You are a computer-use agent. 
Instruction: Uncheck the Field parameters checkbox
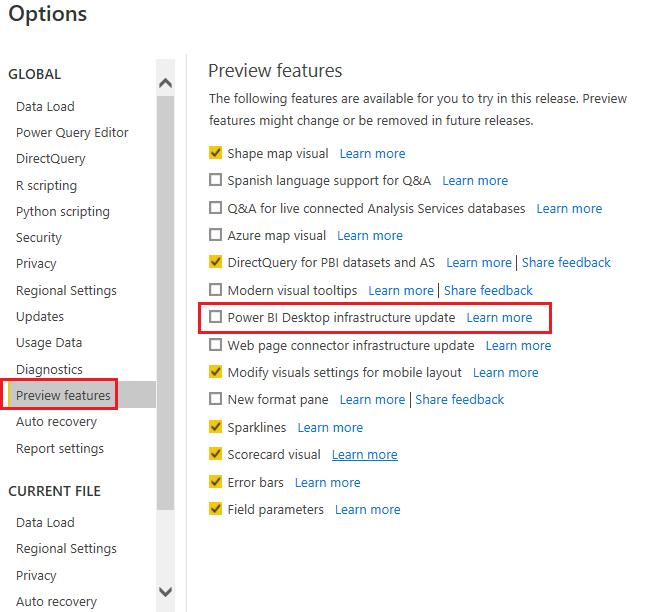pos(216,509)
